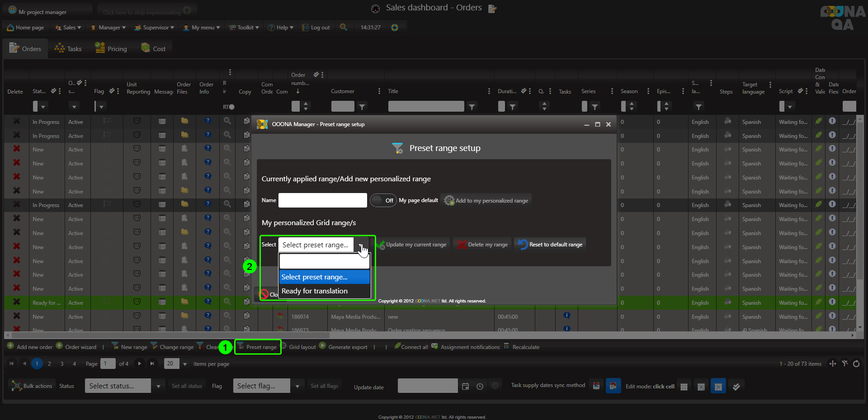868x420 pixels.
Task: Toggle the My page default switch
Action: tap(382, 200)
